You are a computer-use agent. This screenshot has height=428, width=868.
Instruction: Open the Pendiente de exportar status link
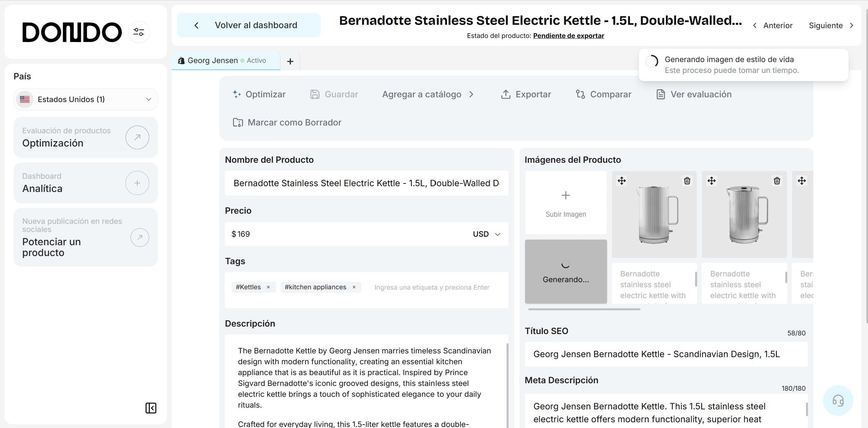569,36
